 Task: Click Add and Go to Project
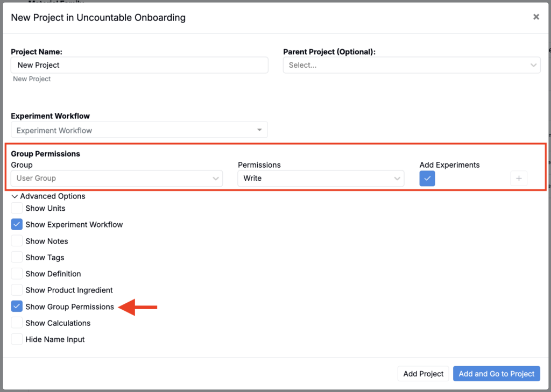coord(496,374)
